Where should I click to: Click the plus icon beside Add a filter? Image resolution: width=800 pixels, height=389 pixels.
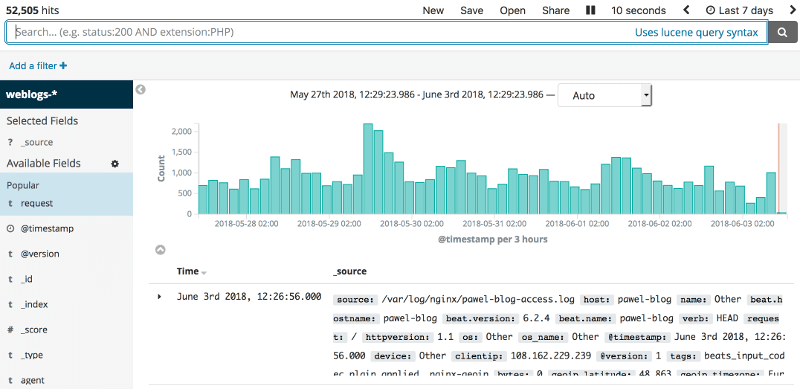click(x=63, y=66)
